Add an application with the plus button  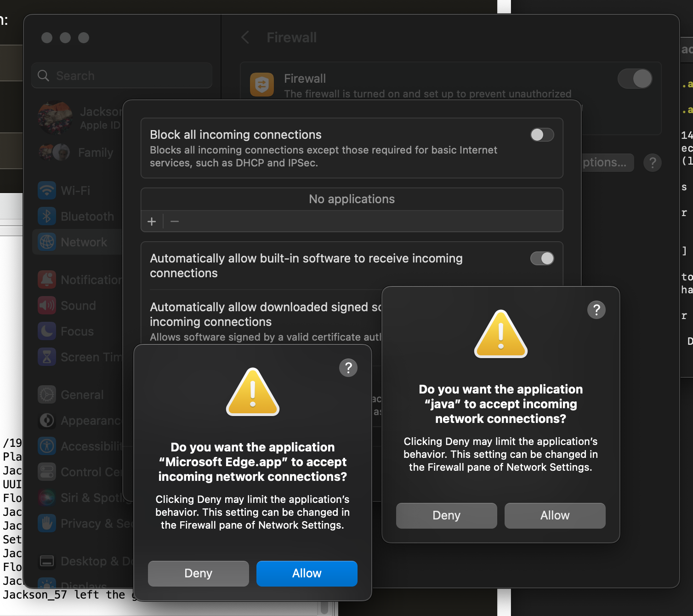[x=152, y=222]
